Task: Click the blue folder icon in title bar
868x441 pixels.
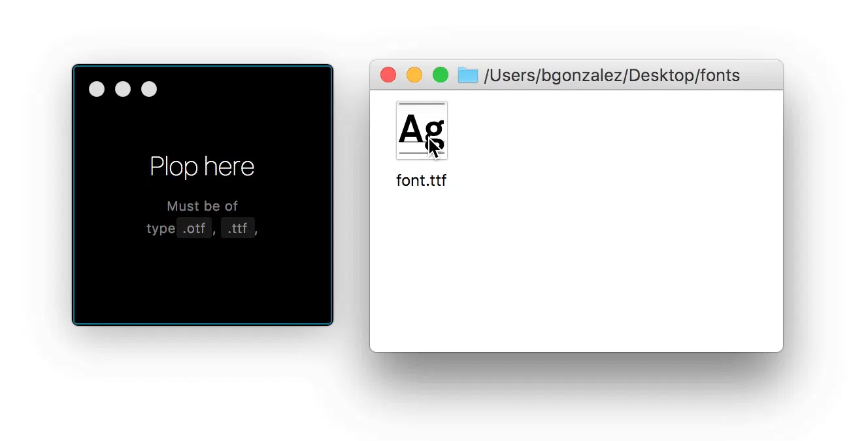Action: point(468,75)
